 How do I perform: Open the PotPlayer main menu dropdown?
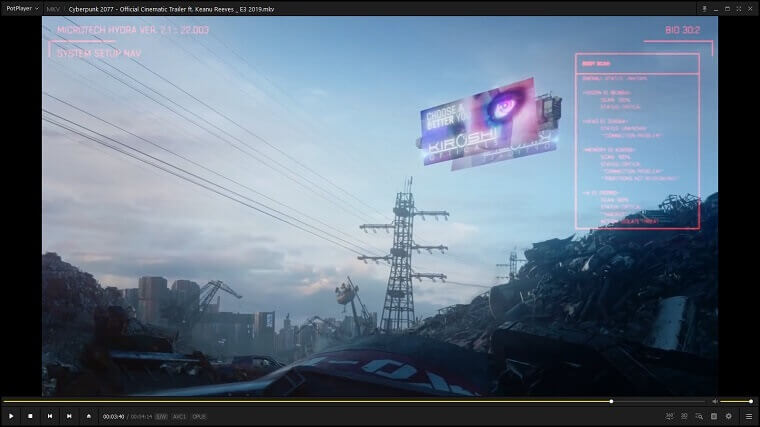tap(22, 9)
